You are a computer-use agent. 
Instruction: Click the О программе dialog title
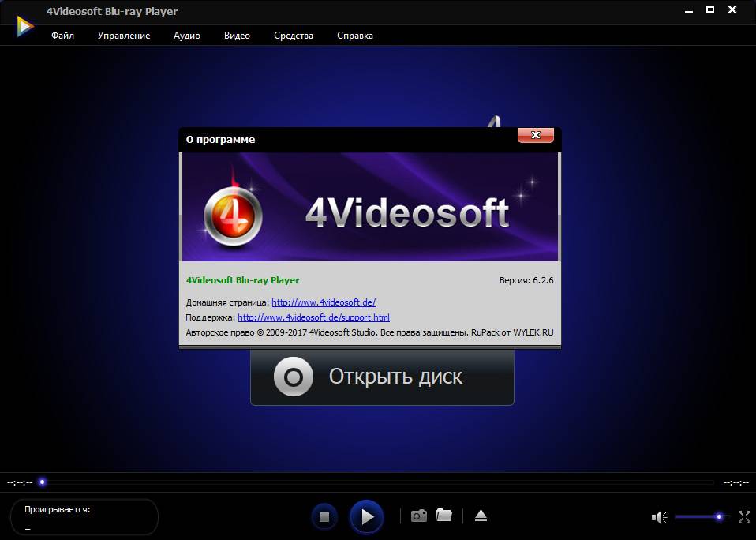[220, 139]
